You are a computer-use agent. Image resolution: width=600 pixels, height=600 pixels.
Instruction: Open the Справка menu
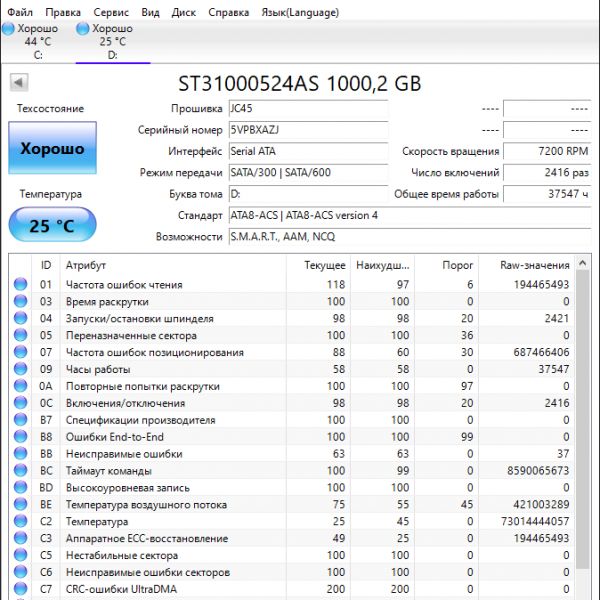229,12
